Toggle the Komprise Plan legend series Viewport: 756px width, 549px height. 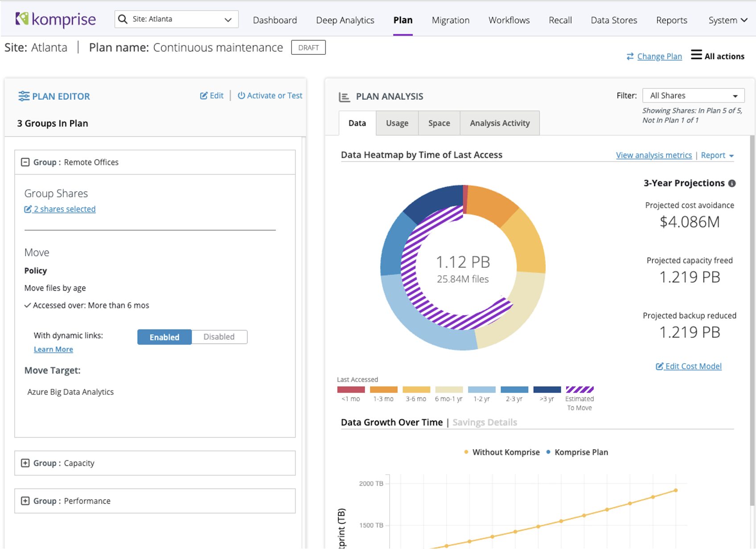coord(577,452)
